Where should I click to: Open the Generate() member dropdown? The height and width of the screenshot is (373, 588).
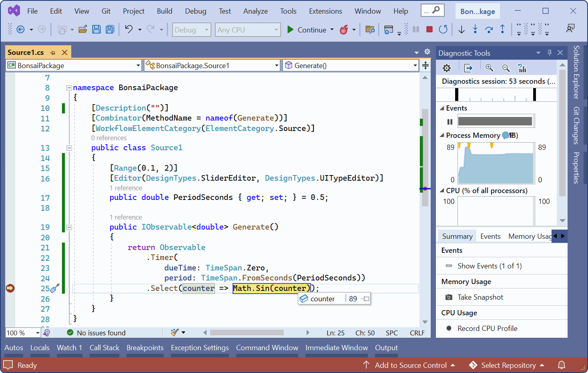(x=350, y=65)
